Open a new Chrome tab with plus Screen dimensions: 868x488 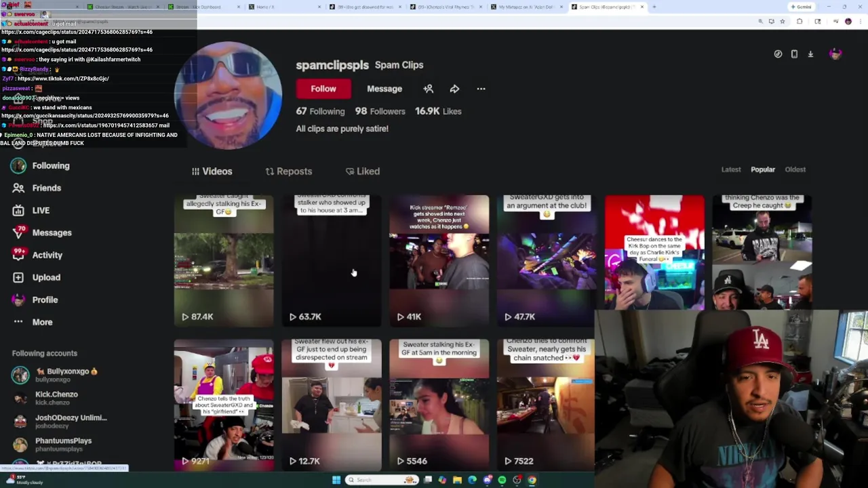click(x=653, y=7)
